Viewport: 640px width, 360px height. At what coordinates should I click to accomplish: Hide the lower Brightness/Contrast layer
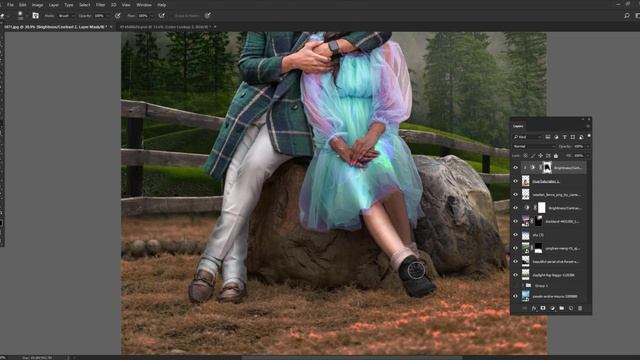click(x=516, y=208)
